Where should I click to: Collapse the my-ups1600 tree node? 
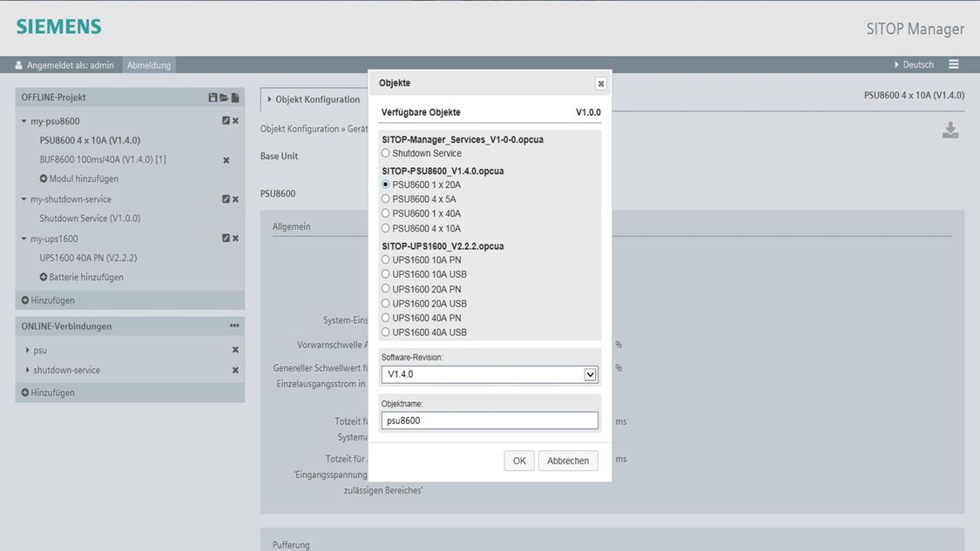(x=24, y=239)
